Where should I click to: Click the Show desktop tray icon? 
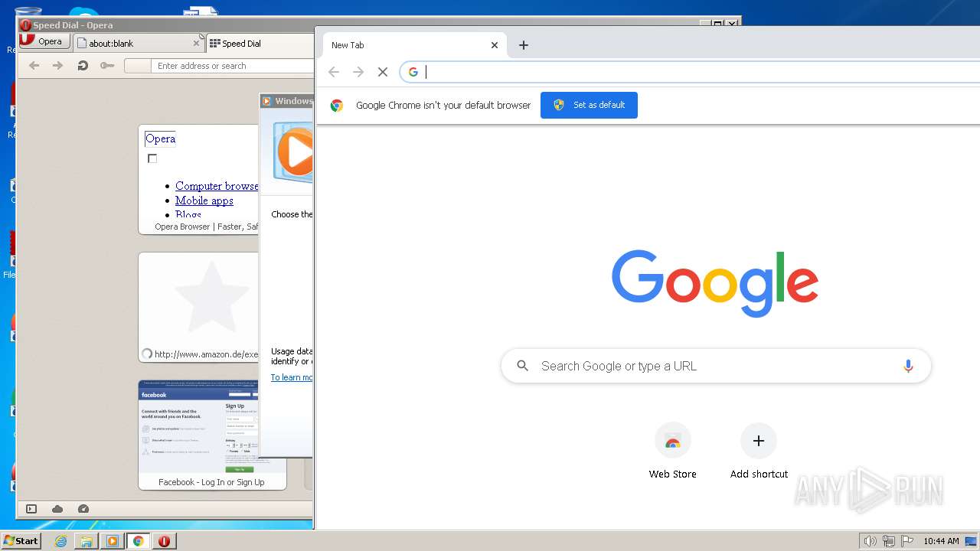click(971, 541)
